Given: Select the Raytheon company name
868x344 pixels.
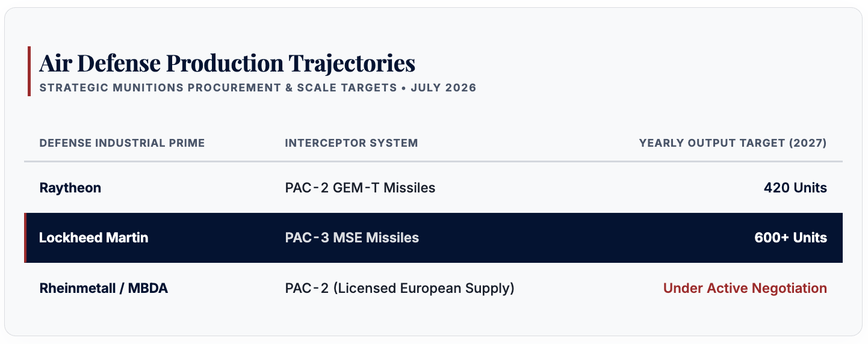Looking at the screenshot, I should coord(70,188).
